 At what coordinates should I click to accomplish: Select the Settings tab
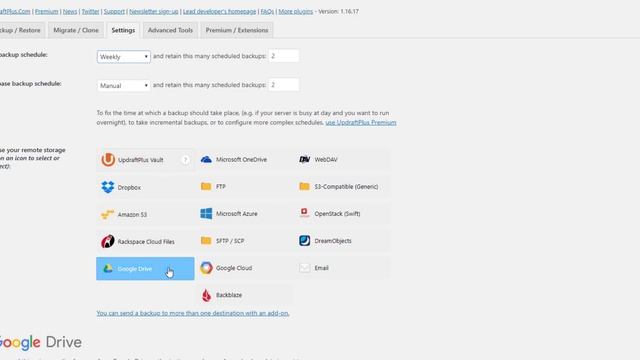[123, 30]
